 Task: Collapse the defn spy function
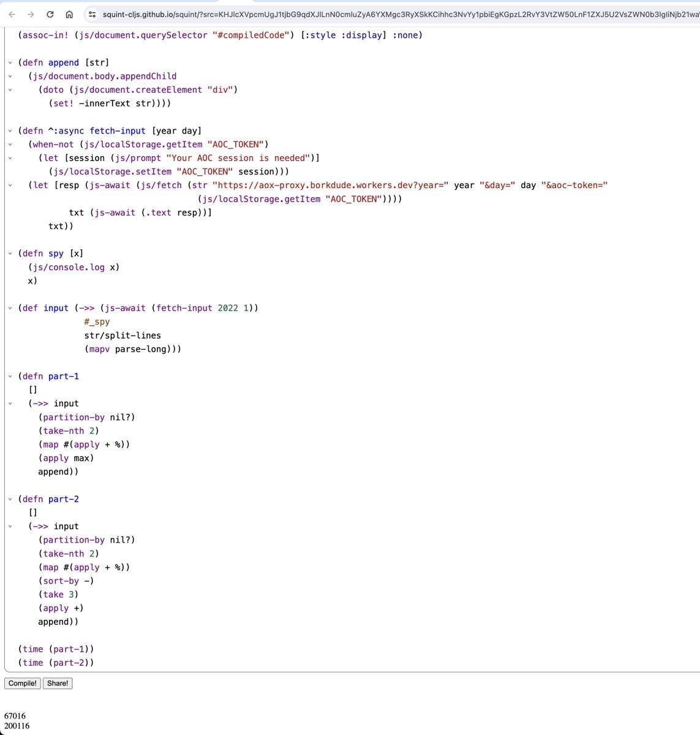10,253
